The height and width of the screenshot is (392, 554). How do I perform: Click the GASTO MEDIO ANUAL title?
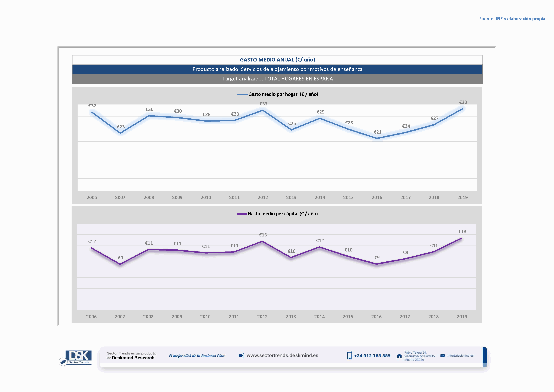(x=277, y=60)
